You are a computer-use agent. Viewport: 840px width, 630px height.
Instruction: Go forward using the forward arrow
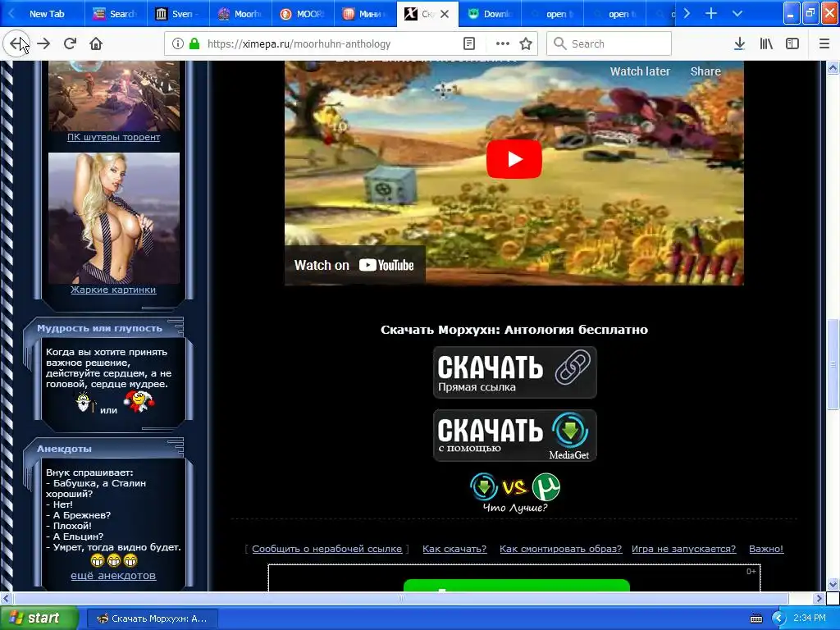pos(44,43)
